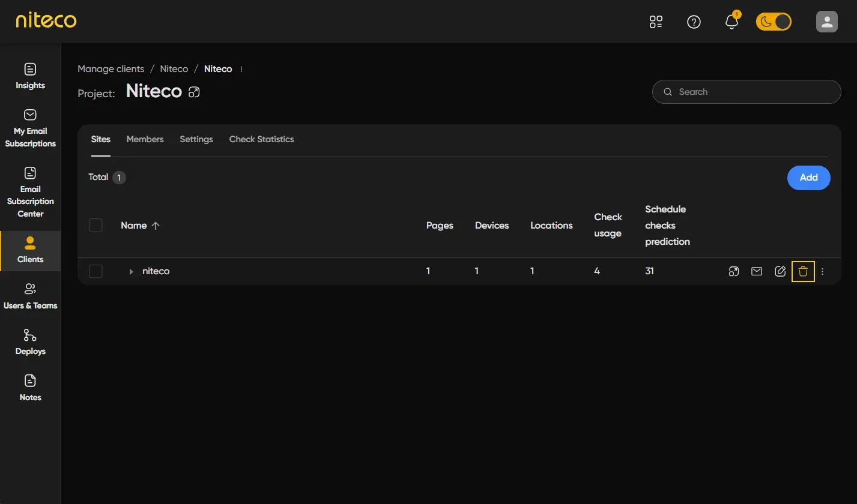Open the niteco row external link icon

[x=733, y=271]
